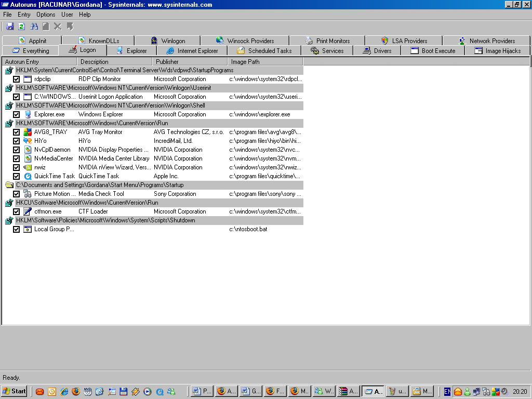532x399 pixels.
Task: Uncheck the Explorer.exe shell entry
Action: pos(16,114)
